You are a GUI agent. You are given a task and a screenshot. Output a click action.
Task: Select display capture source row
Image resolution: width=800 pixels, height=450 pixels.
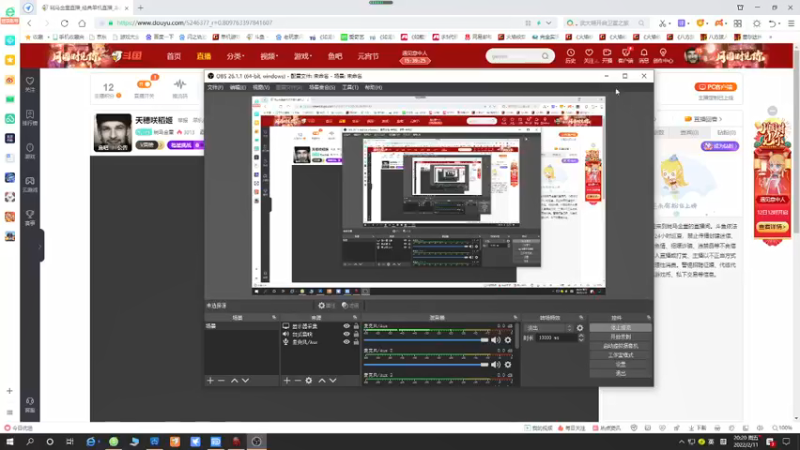pyautogui.click(x=320, y=326)
